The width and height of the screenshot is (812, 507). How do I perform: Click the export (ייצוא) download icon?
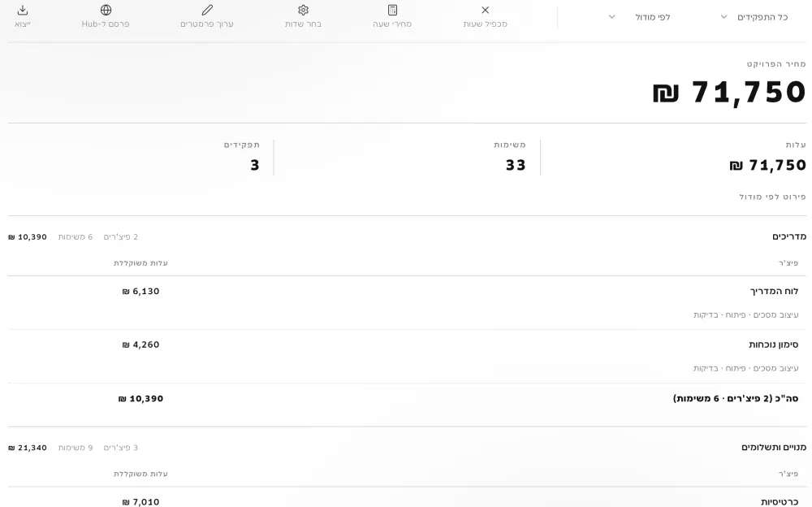(x=23, y=10)
